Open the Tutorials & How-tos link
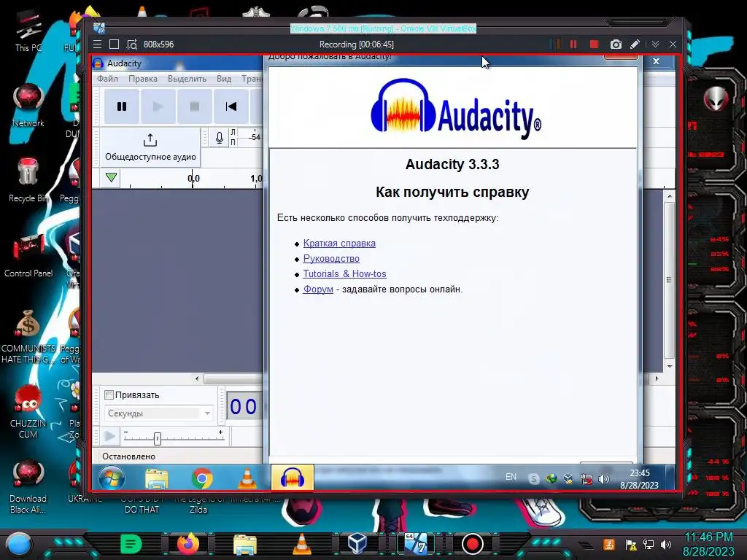This screenshot has width=747, height=560. coord(344,274)
